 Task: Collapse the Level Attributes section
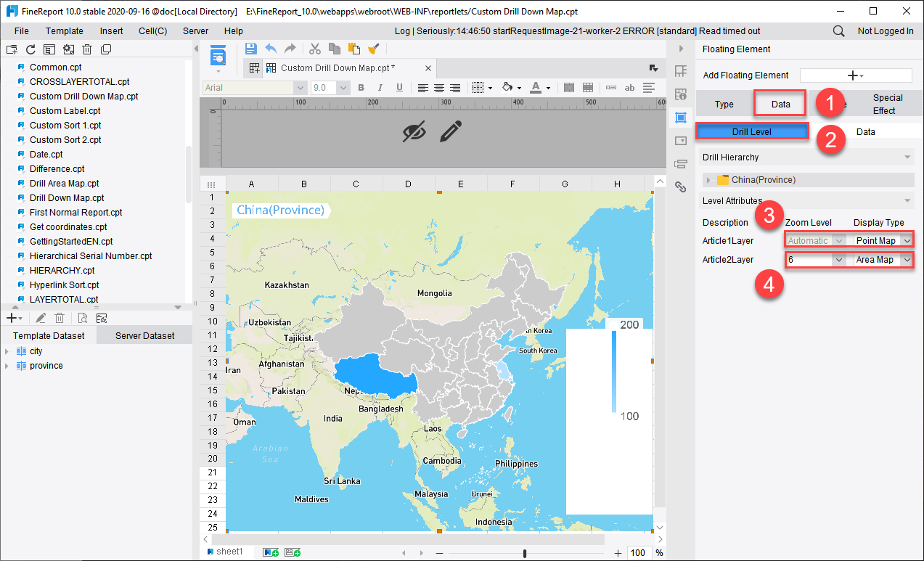[907, 201]
